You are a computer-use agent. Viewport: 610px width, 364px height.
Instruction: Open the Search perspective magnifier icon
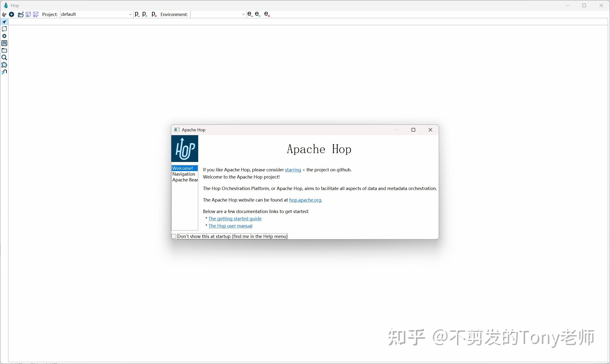pyautogui.click(x=4, y=58)
